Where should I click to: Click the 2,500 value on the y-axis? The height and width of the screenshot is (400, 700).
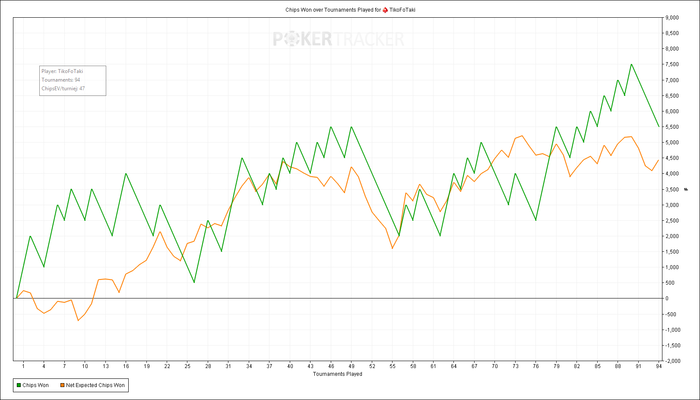click(672, 221)
